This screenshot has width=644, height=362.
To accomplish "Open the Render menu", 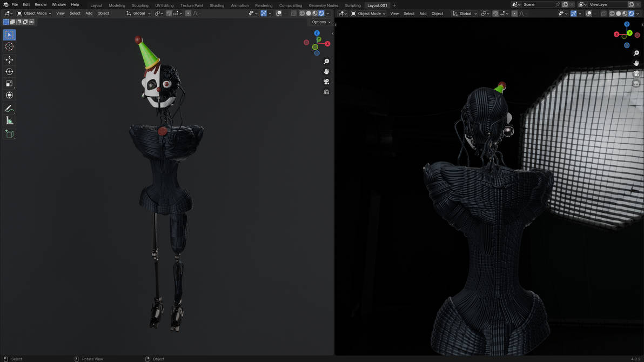I will click(41, 4).
